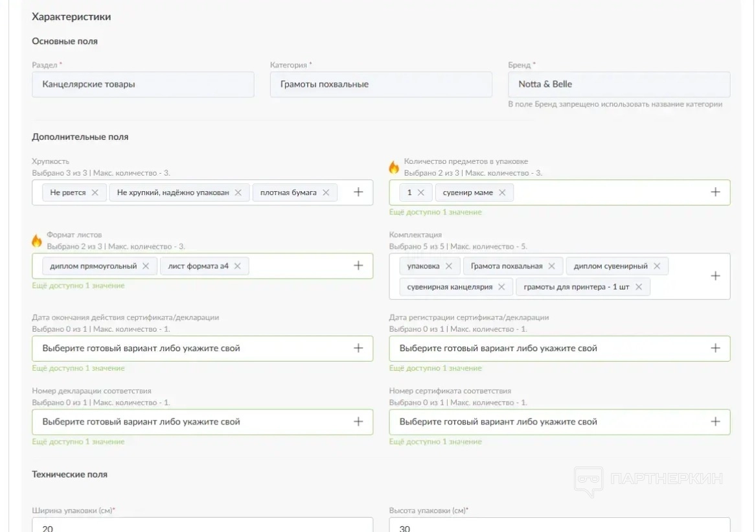
Task: Click plus icon in Комплектация field
Action: click(715, 276)
